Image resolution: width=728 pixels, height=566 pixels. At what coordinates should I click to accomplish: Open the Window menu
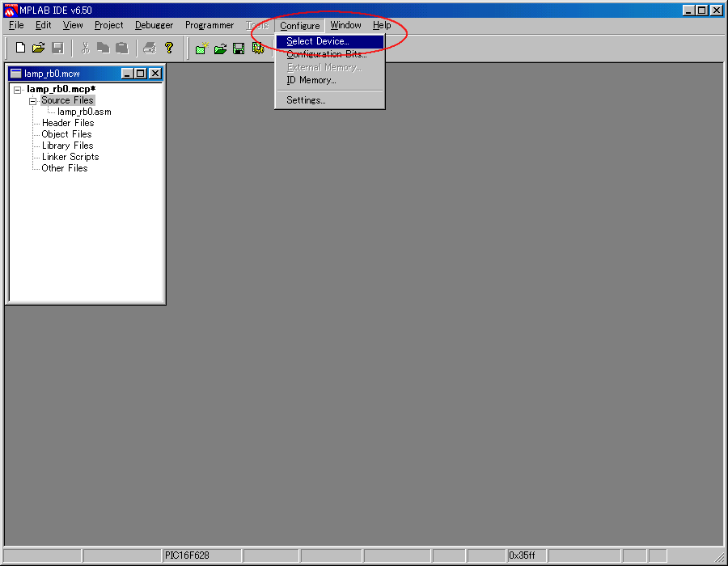(345, 25)
